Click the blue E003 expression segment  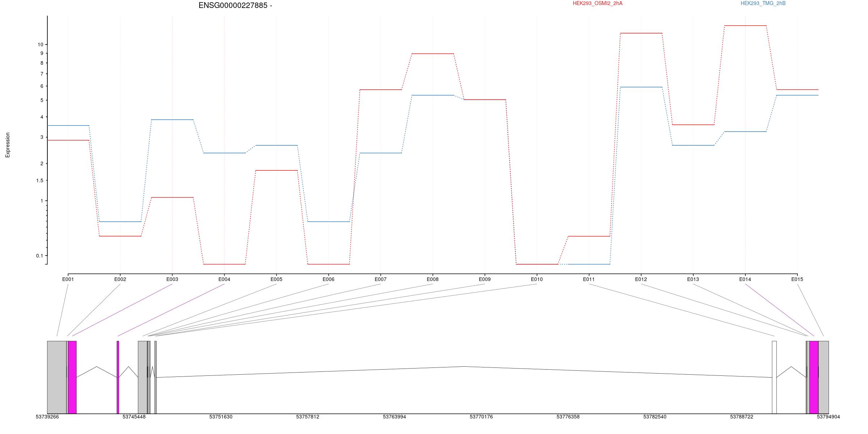[172, 120]
